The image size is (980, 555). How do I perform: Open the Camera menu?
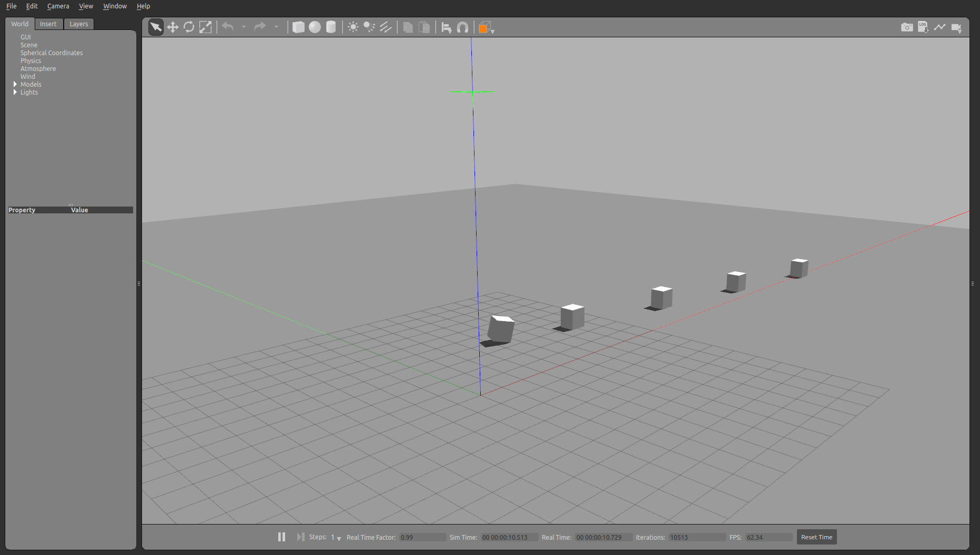[58, 6]
